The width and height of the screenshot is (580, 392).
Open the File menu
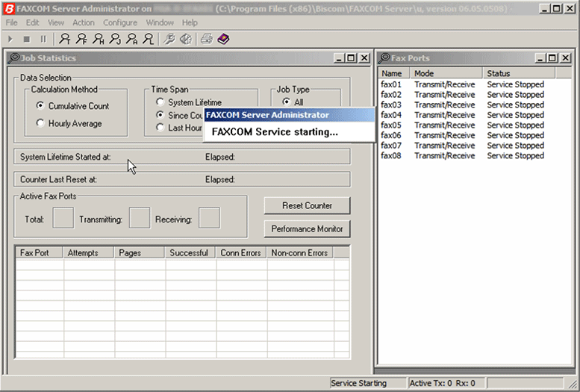pos(11,22)
